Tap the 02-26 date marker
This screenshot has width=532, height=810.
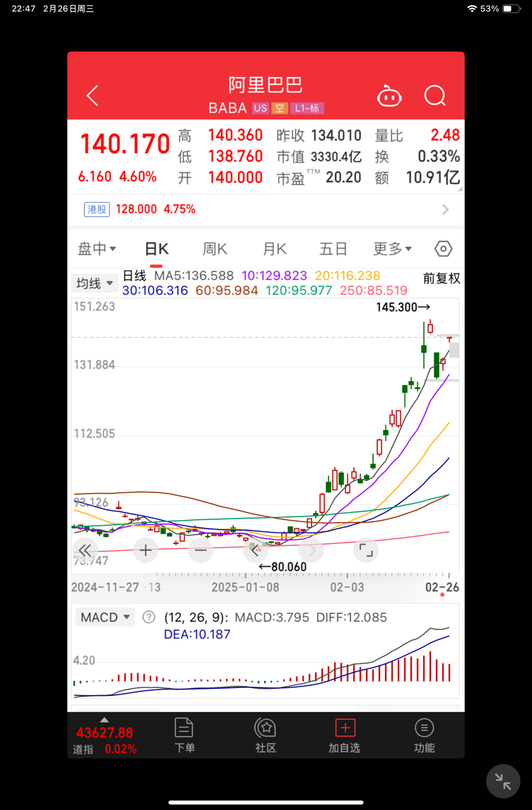click(442, 588)
